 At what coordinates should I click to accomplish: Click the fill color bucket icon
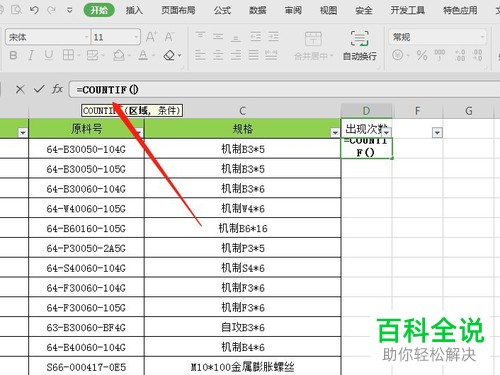point(118,55)
